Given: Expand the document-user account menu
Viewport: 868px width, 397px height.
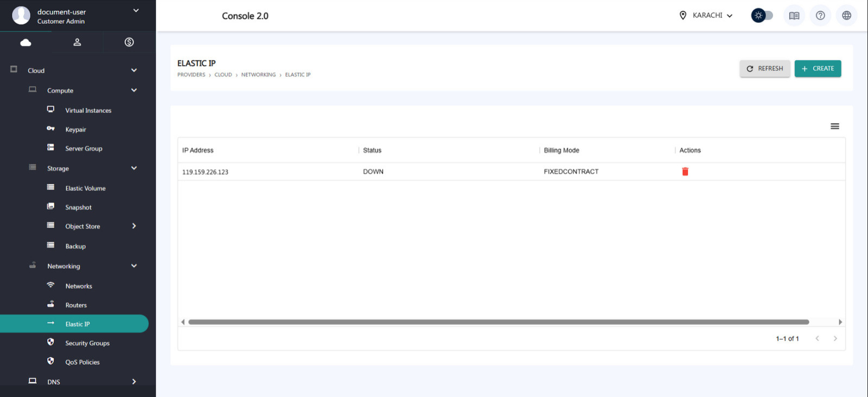Looking at the screenshot, I should pyautogui.click(x=136, y=11).
